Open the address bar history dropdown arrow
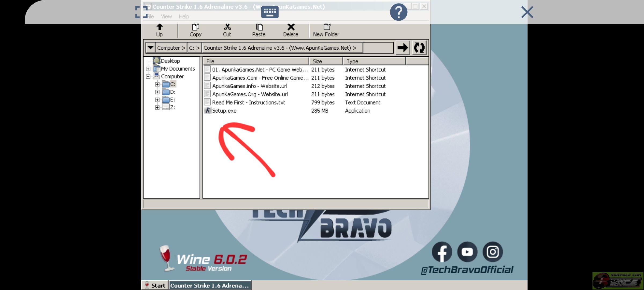This screenshot has width=644, height=290. (150, 48)
